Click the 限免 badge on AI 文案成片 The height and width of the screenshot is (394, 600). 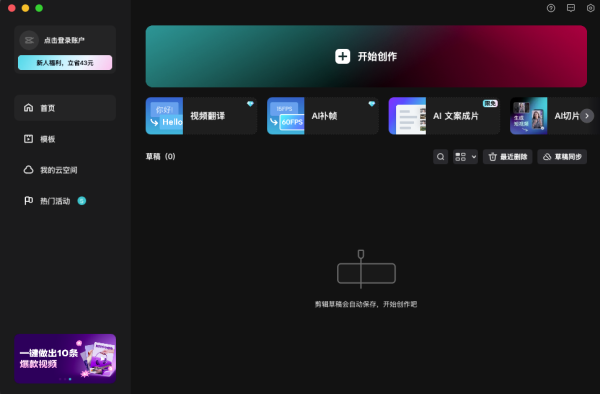coord(490,103)
